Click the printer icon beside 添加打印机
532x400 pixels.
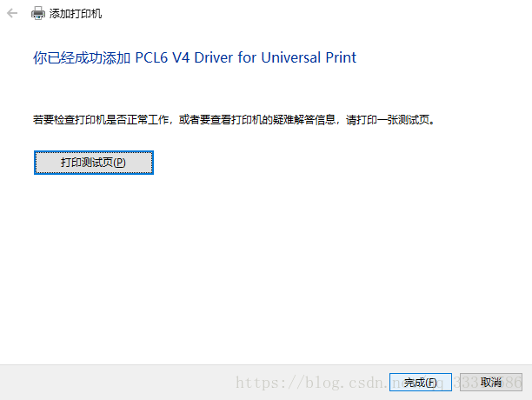[x=37, y=13]
